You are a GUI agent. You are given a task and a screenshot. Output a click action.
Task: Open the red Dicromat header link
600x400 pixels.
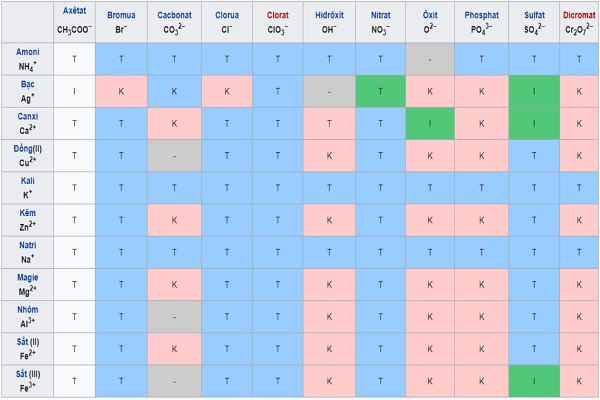(x=578, y=17)
